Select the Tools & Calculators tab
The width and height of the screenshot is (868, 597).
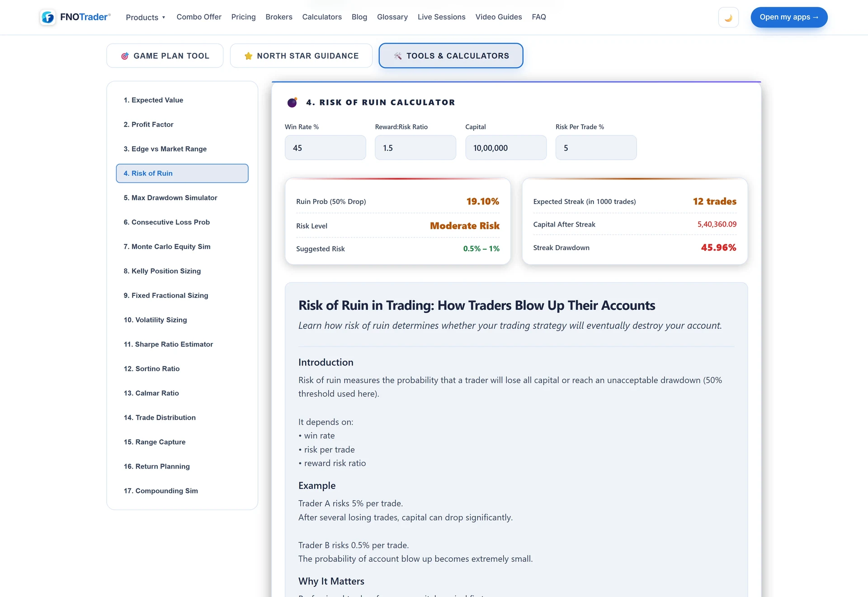click(x=451, y=56)
